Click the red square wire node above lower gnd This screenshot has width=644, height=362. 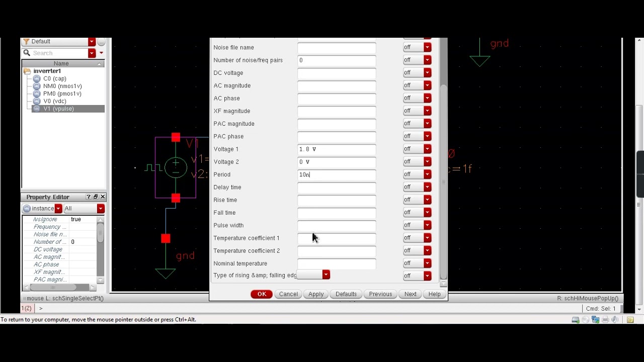(166, 238)
